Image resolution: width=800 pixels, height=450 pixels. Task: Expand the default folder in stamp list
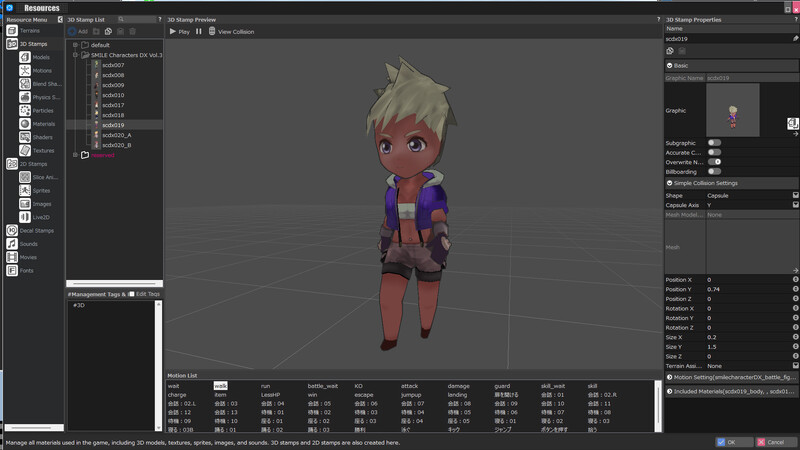[76, 45]
